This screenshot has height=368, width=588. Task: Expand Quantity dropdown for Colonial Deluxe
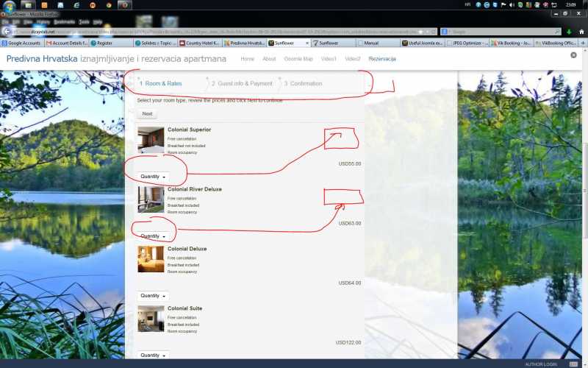point(153,296)
